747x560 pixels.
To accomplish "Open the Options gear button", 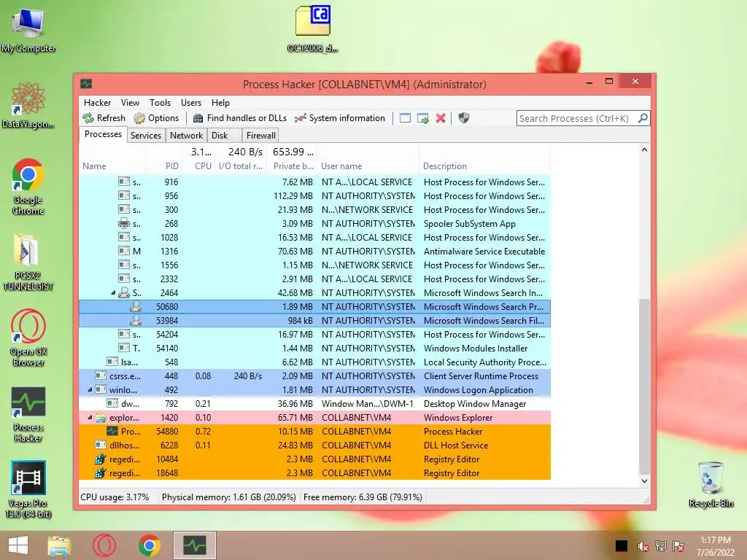I will (x=156, y=118).
